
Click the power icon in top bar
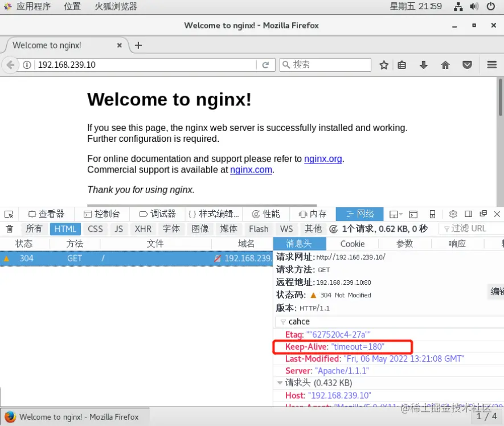tap(490, 6)
